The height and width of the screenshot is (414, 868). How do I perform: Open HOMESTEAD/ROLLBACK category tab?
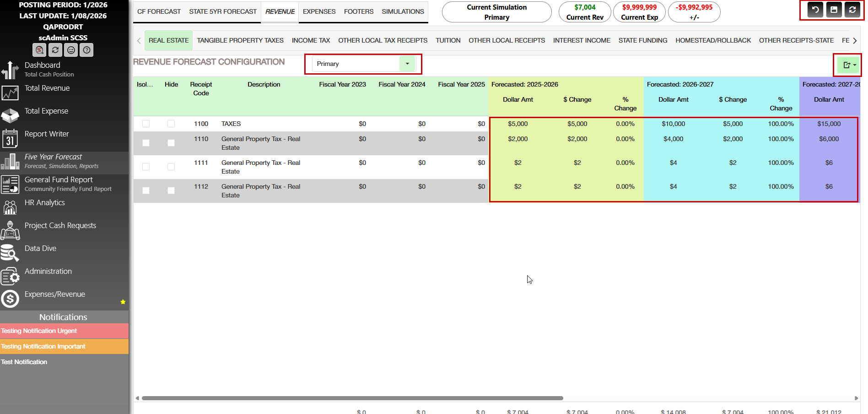click(x=713, y=40)
